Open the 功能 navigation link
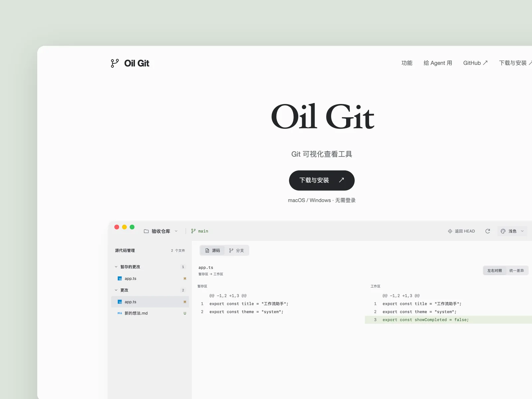This screenshot has width=532, height=399. pos(407,63)
